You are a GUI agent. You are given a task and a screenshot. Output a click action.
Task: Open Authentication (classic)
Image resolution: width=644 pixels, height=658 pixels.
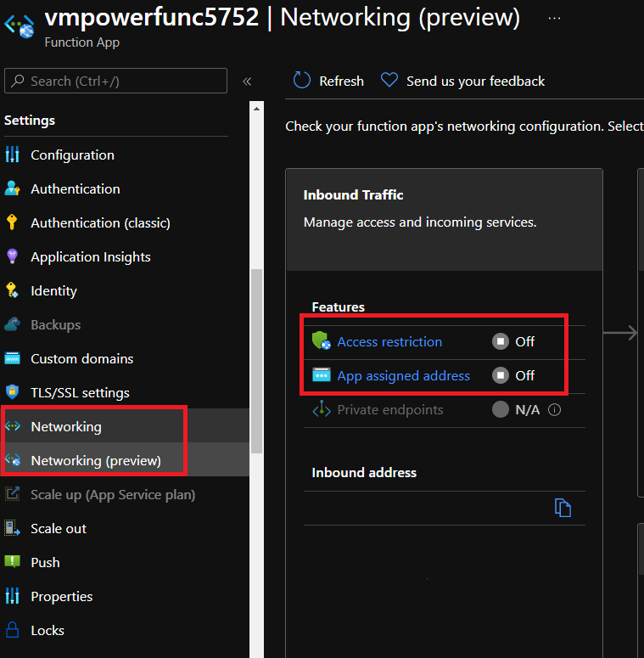pyautogui.click(x=101, y=223)
